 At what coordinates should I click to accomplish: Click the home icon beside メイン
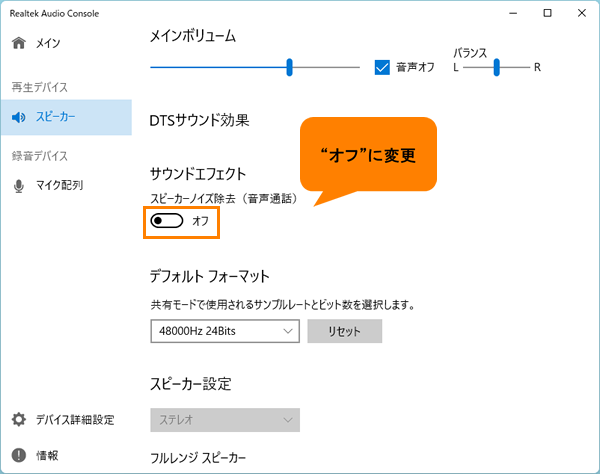19,43
